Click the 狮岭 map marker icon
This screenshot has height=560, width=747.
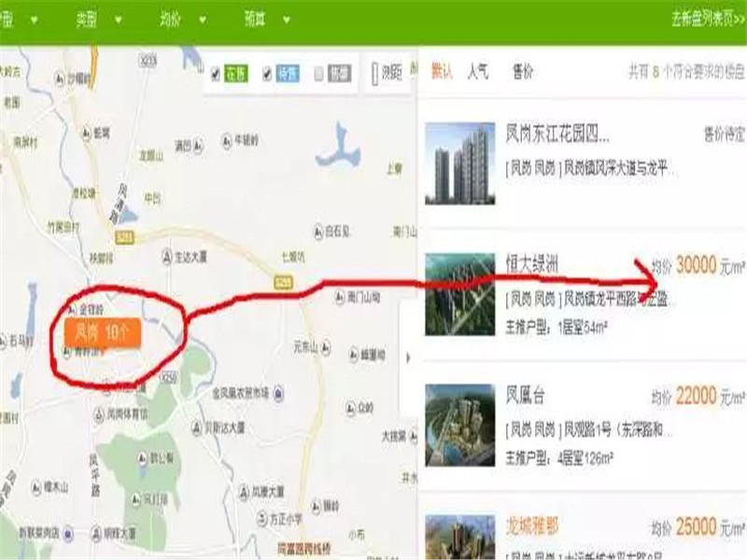click(x=316, y=507)
